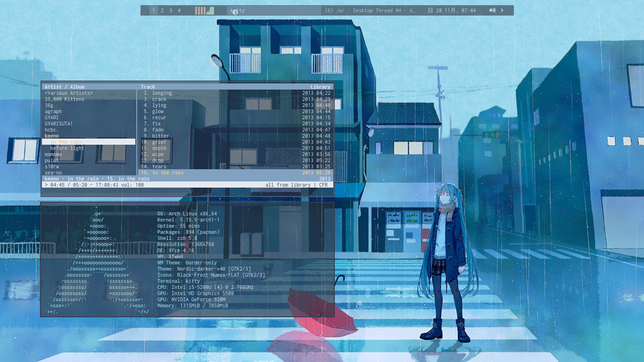Expand the panel arrow next to volume
Viewport: 644px width, 362px height.
coord(502,10)
